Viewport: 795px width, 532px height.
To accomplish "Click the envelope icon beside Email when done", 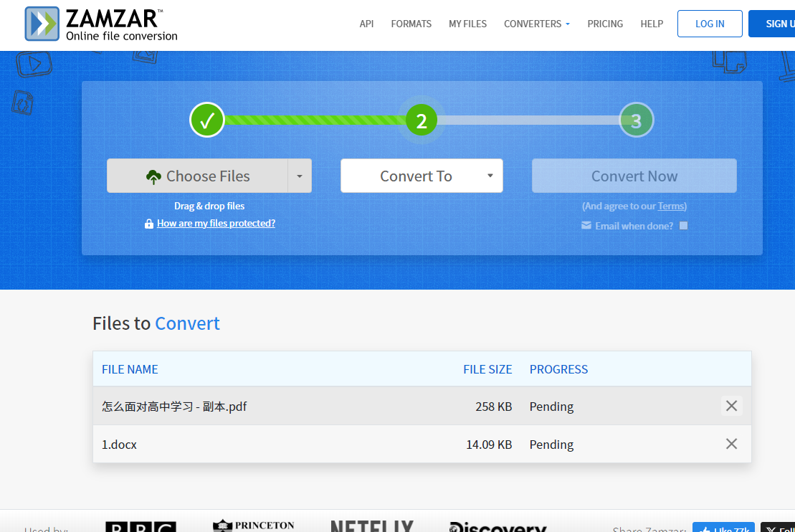I will click(x=586, y=226).
